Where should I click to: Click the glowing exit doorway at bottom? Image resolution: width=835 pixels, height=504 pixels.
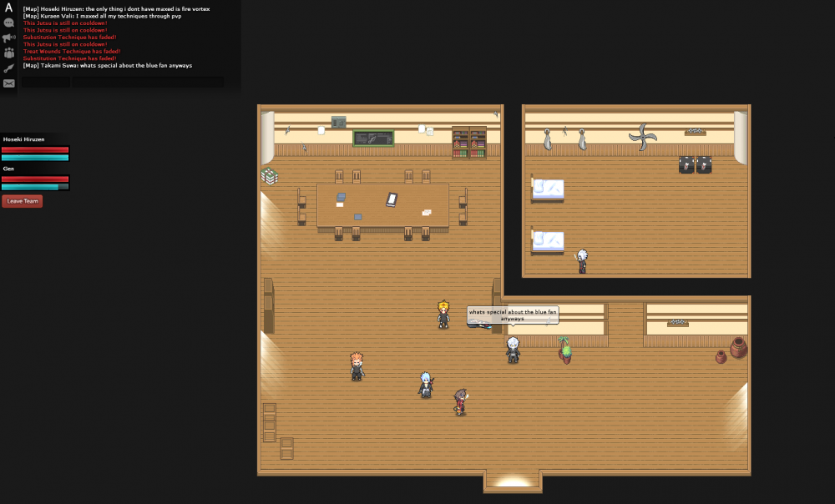[x=512, y=481]
